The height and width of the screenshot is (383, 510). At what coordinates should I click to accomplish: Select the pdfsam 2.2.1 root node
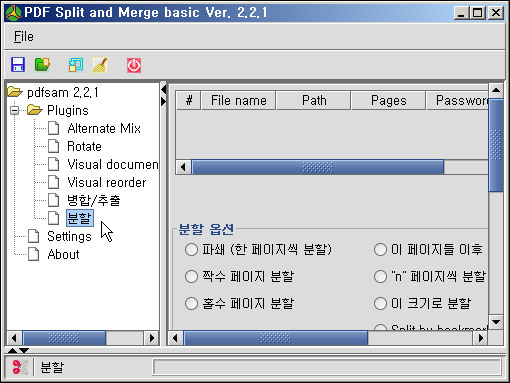pyautogui.click(x=63, y=92)
